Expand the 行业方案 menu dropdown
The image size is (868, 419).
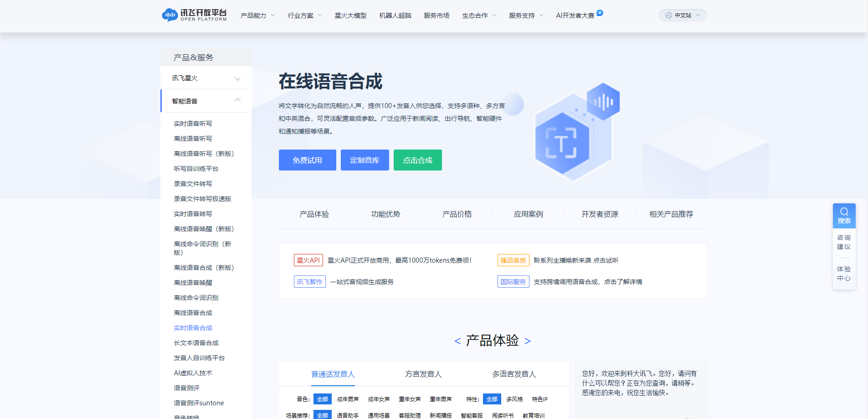[x=305, y=16]
